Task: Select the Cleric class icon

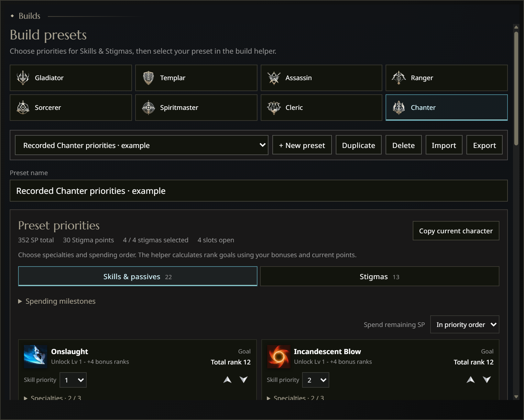Action: coord(274,108)
